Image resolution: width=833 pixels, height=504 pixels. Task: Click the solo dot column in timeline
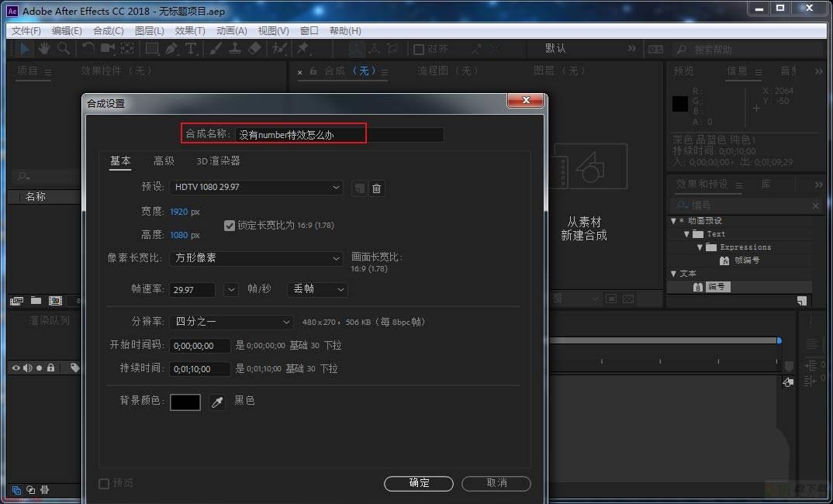40,368
